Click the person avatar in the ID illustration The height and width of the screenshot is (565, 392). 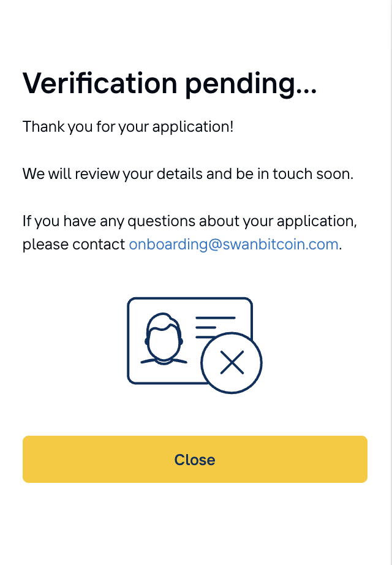click(164, 340)
